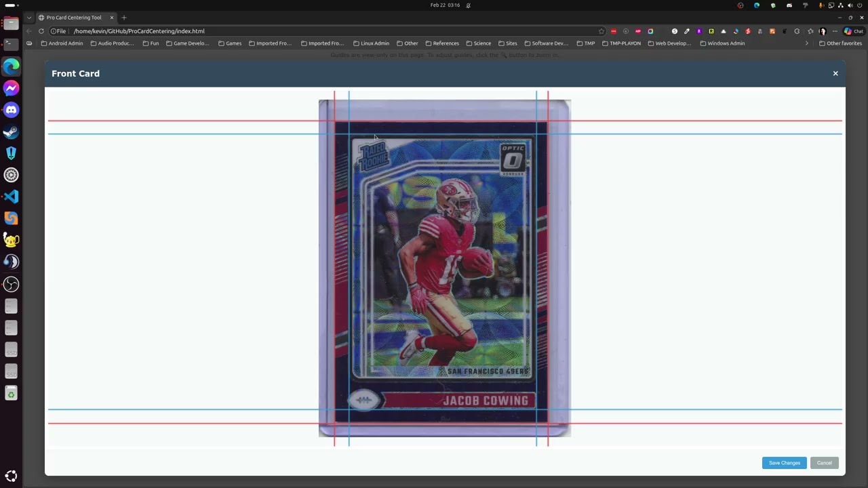Click the card scan image
This screenshot has width=868, height=488.
(445, 268)
